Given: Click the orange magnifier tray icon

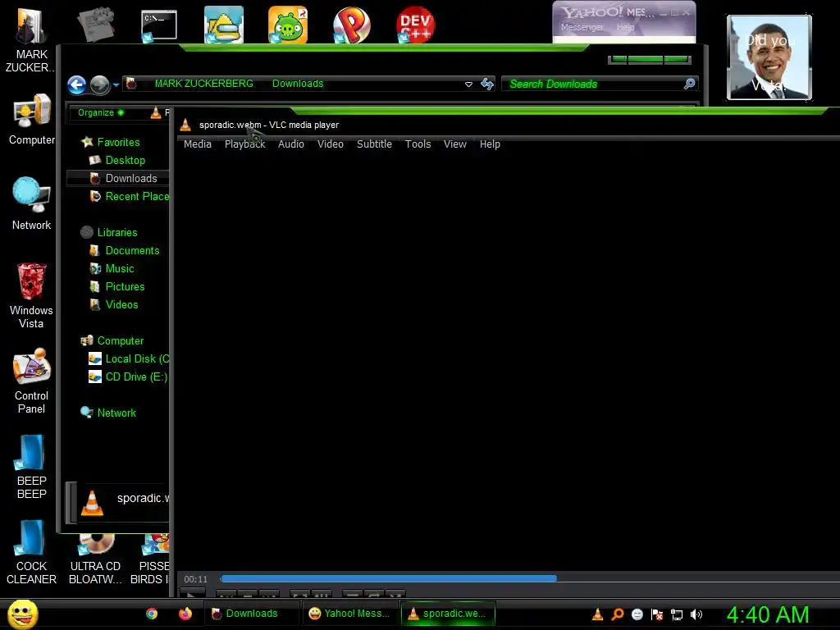Looking at the screenshot, I should 617,614.
